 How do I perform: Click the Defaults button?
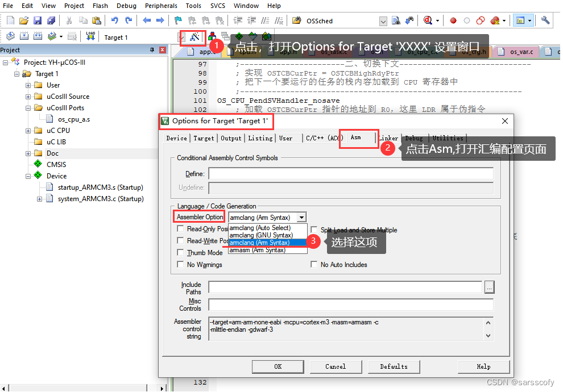394,366
